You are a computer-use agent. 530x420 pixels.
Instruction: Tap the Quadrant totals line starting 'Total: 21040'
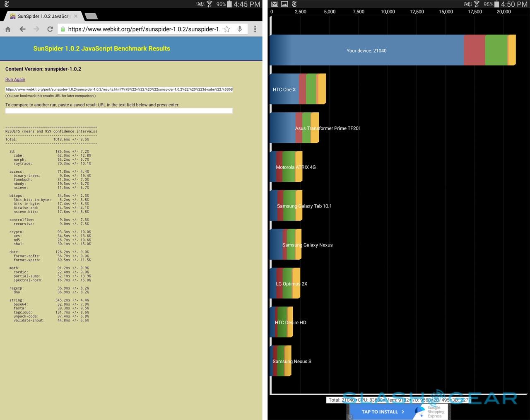[x=400, y=400]
